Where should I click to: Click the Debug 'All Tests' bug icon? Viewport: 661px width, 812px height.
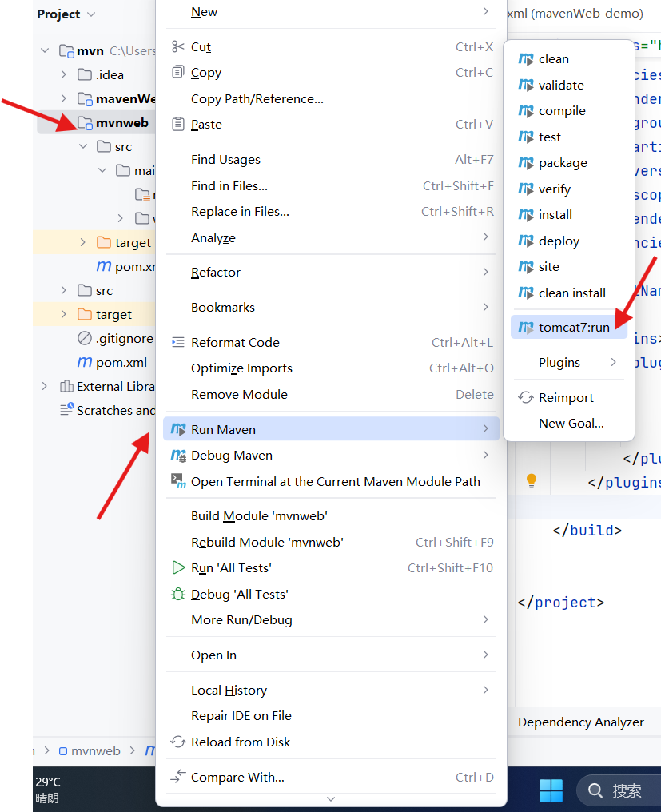177,594
